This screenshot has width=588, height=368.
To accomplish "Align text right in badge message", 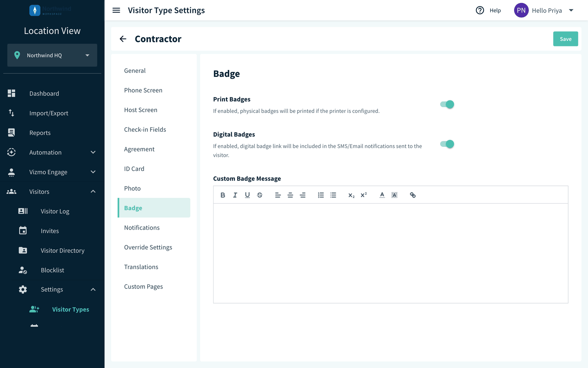I will coord(303,195).
